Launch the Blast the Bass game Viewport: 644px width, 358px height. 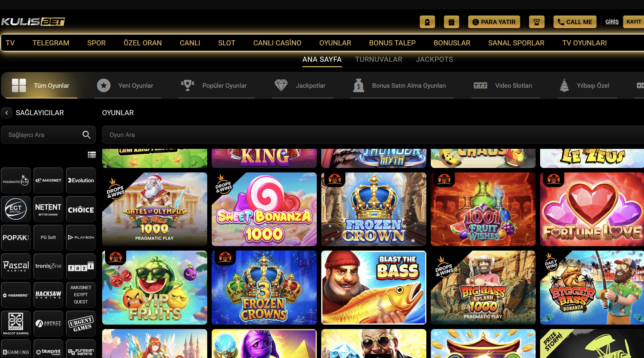point(374,288)
